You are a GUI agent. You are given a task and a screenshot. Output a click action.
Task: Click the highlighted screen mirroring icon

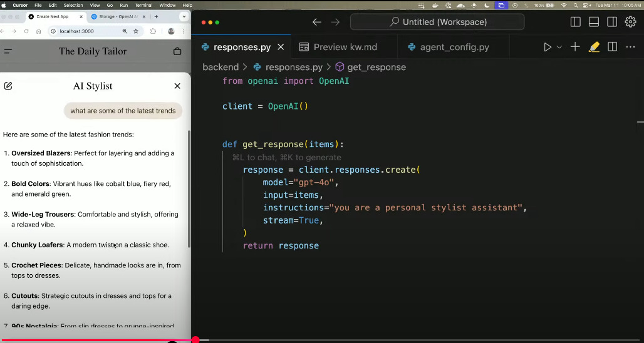point(501,6)
